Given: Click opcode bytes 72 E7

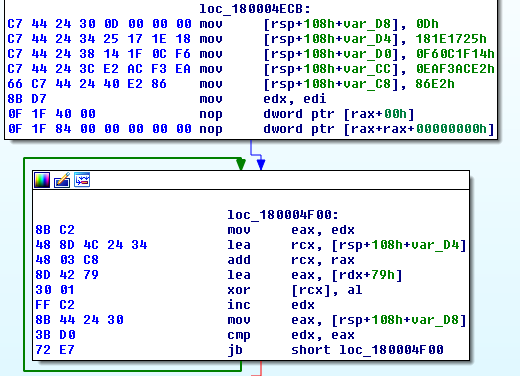Looking at the screenshot, I should (x=55, y=350).
